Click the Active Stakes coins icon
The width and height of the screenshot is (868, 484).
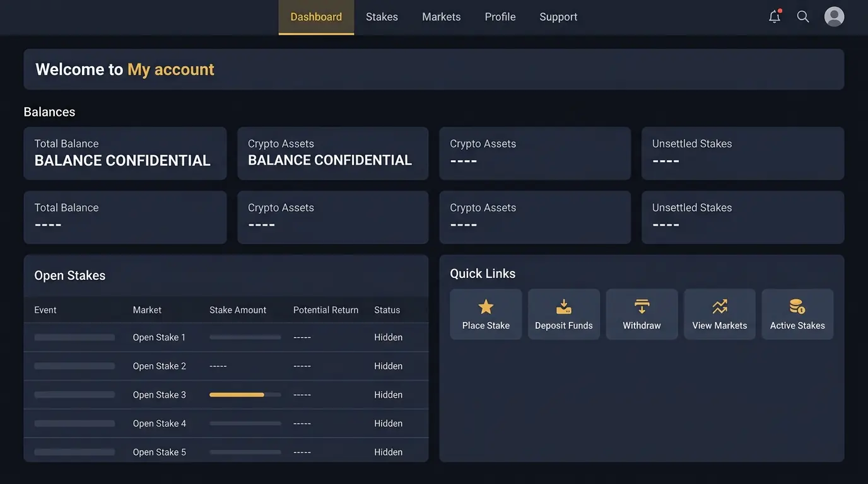pyautogui.click(x=797, y=307)
